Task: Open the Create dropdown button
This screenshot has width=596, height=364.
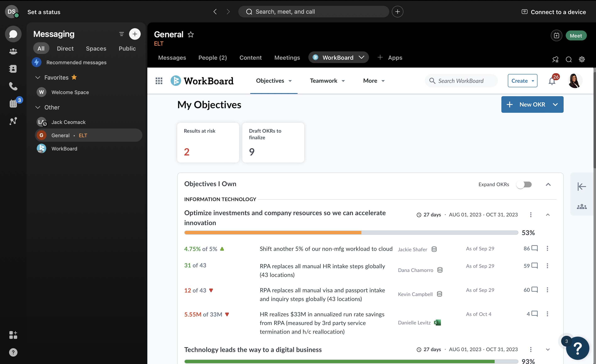Action: pos(523,81)
